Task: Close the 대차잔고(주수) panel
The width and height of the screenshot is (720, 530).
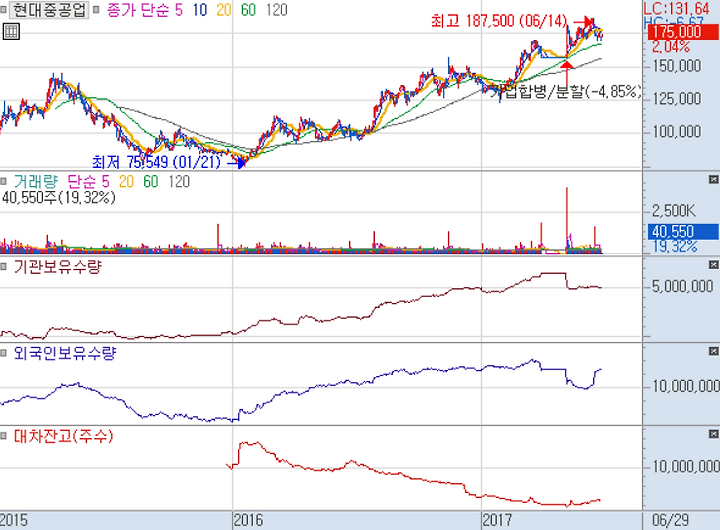Action: point(713,434)
